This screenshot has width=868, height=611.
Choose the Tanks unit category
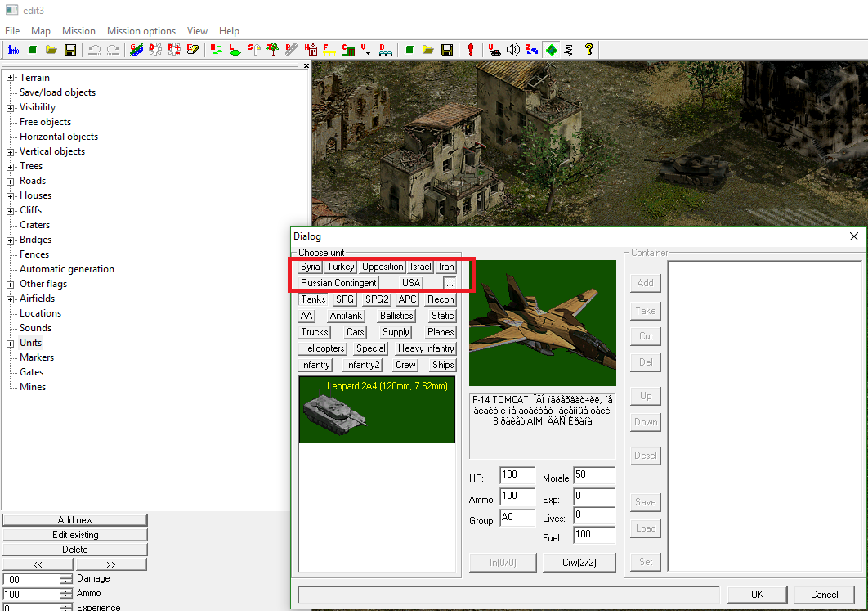pyautogui.click(x=313, y=299)
